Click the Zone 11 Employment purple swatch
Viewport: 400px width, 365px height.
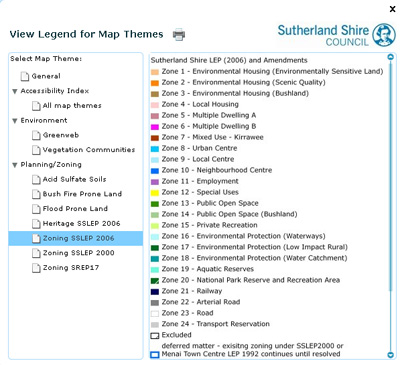(155, 182)
